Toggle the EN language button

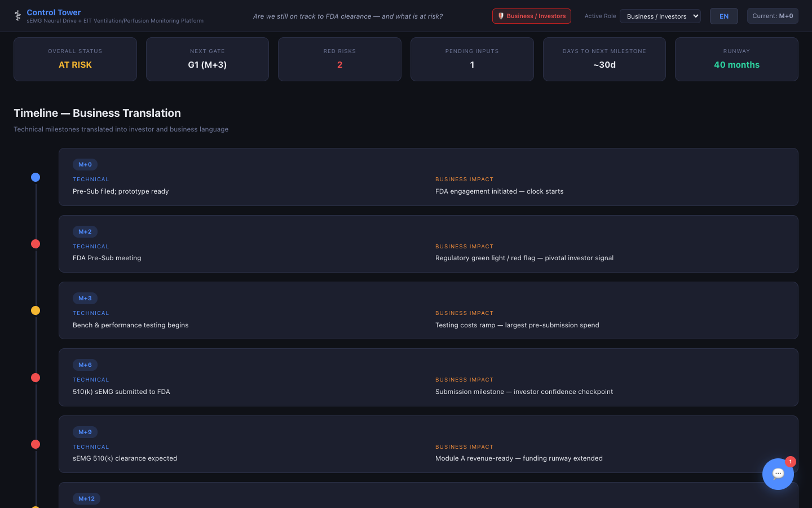[x=723, y=16]
